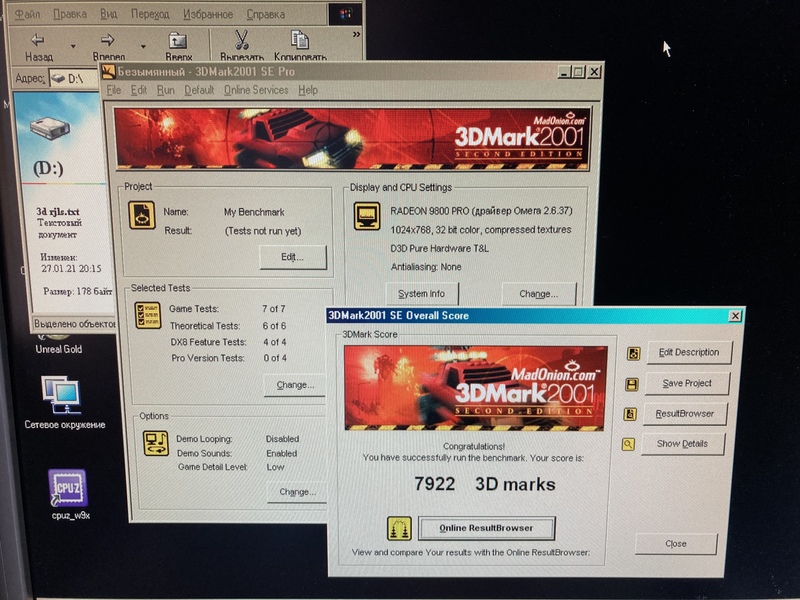The image size is (800, 600).
Task: Select the Unreal Gold desktop shortcut
Action: pos(58,349)
